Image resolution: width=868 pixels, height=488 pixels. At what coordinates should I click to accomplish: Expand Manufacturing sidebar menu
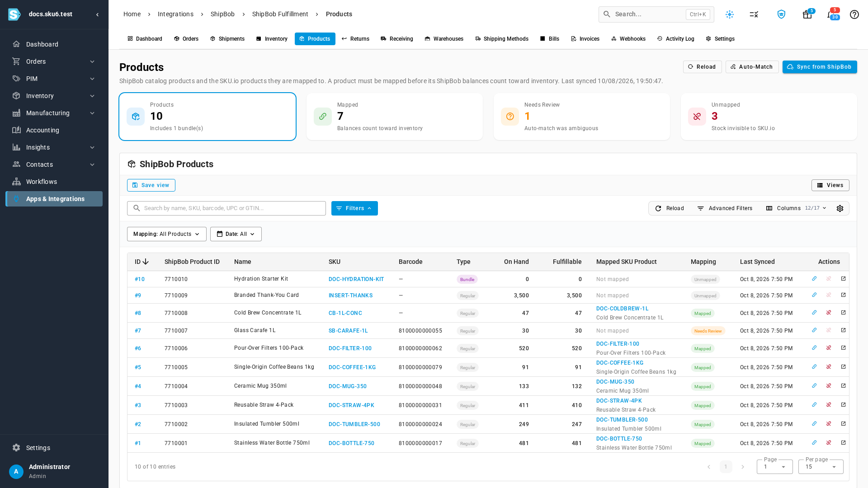(x=54, y=113)
